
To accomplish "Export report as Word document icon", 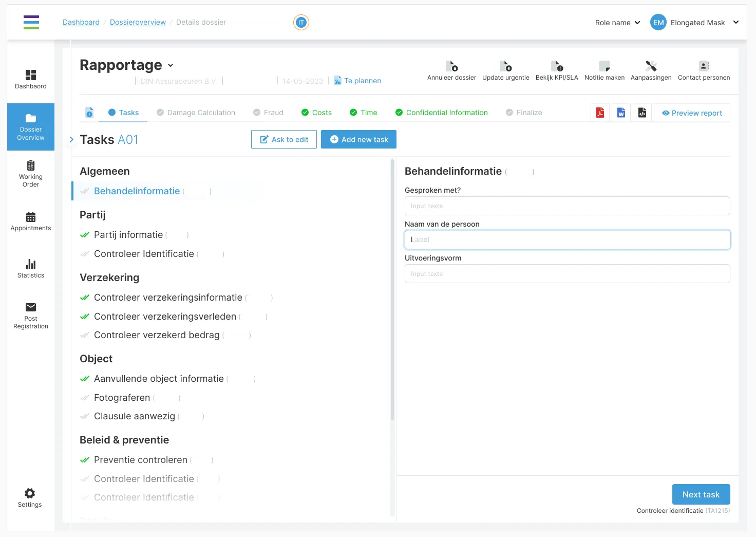I will pos(621,113).
